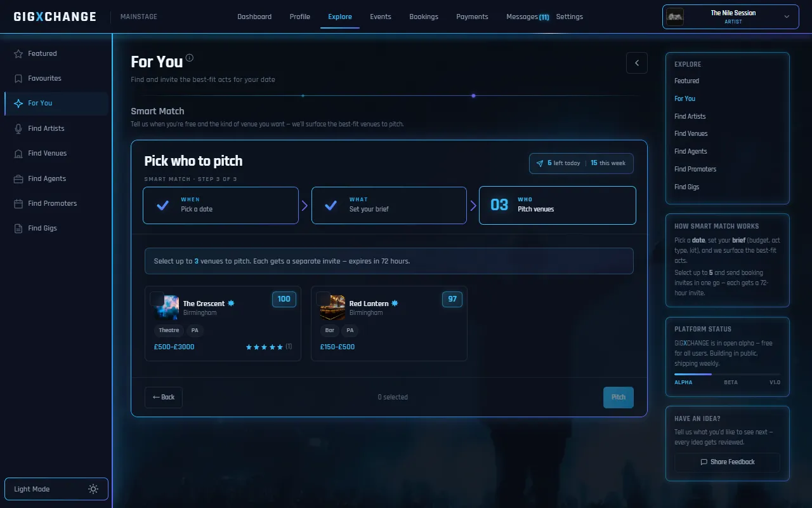Collapse the panel with the left chevron button
This screenshot has height=508, width=812.
[x=637, y=63]
